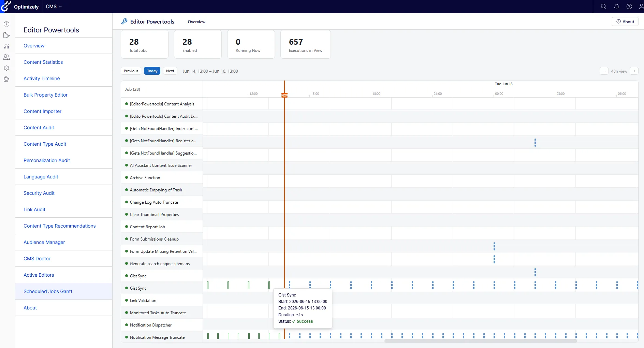Select Notification Dispatcher job
This screenshot has width=644, height=348.
tap(162, 325)
